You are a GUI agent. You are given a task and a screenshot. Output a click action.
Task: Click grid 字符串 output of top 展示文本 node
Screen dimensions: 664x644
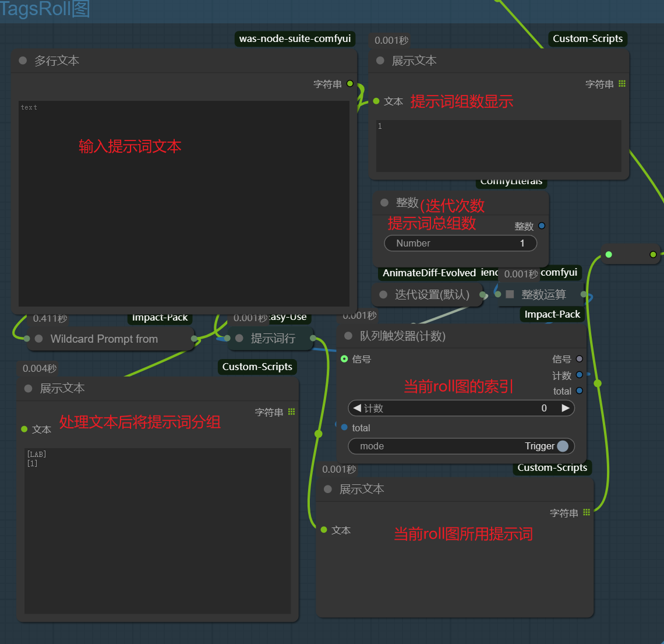[622, 84]
